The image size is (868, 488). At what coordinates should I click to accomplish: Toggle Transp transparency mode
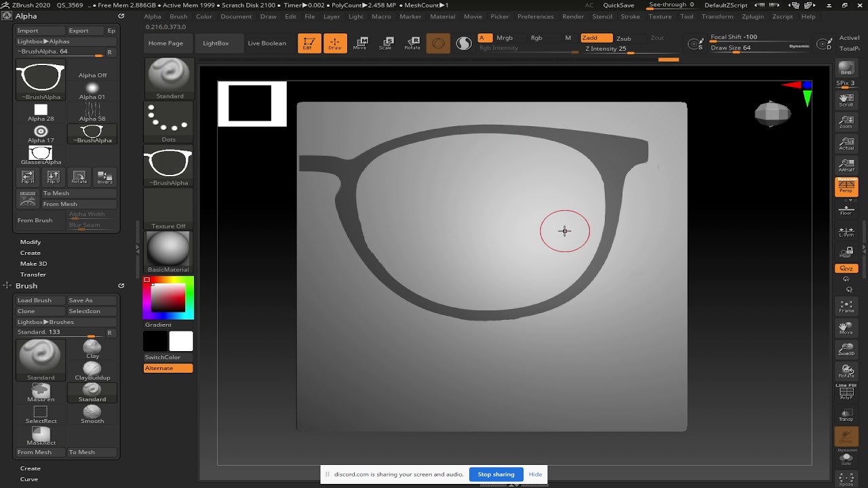[846, 415]
